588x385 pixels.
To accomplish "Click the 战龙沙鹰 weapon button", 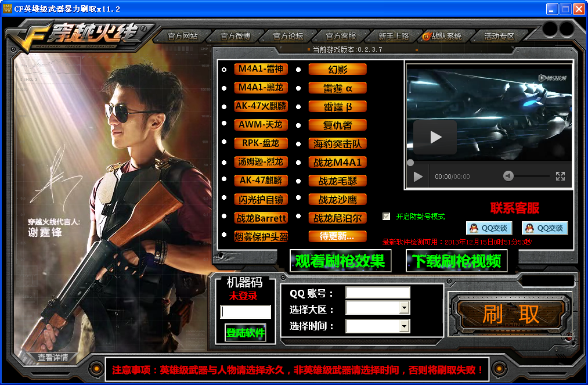I will click(x=337, y=199).
